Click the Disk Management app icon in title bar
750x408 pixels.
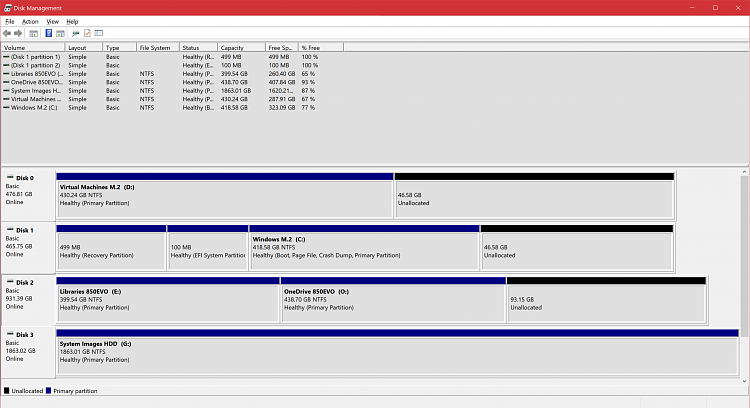(x=8, y=8)
